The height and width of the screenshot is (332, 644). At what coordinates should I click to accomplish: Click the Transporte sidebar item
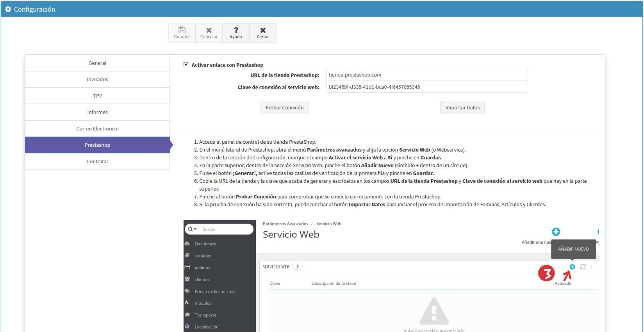tap(205, 315)
